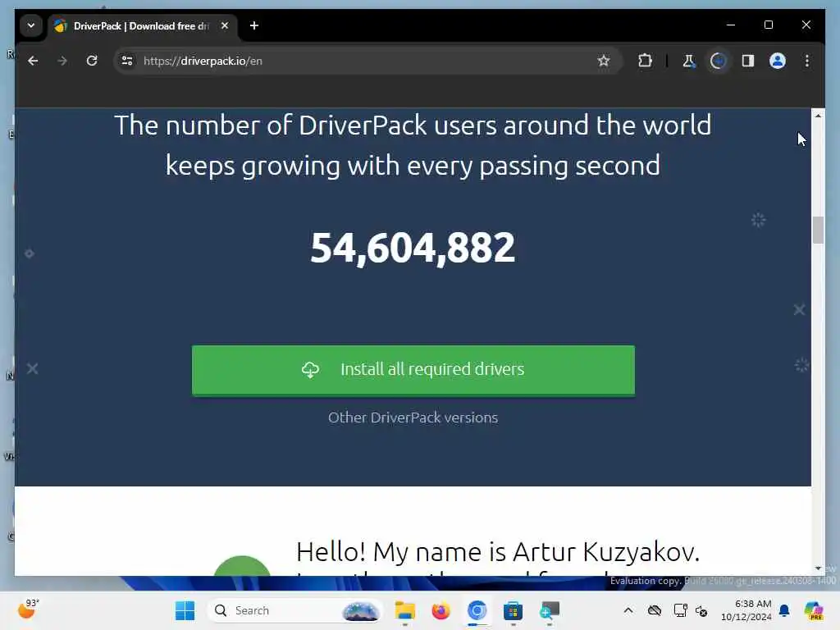Open Other DriverPack versions link

[413, 418]
